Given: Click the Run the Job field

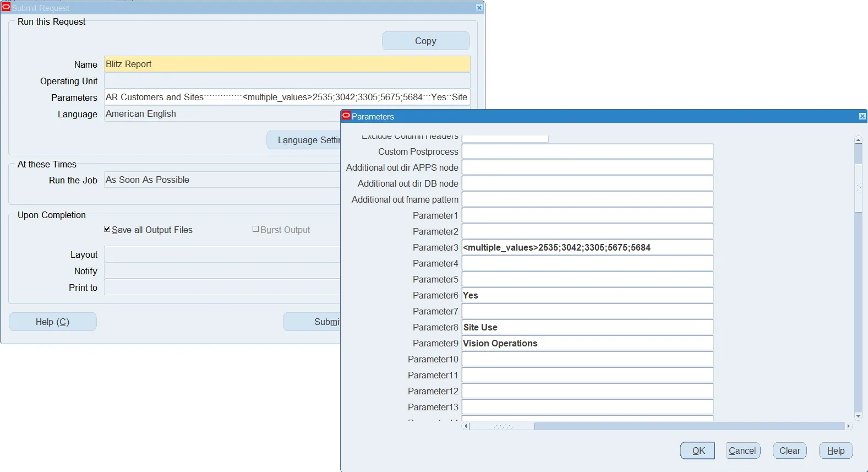Looking at the screenshot, I should 222,180.
